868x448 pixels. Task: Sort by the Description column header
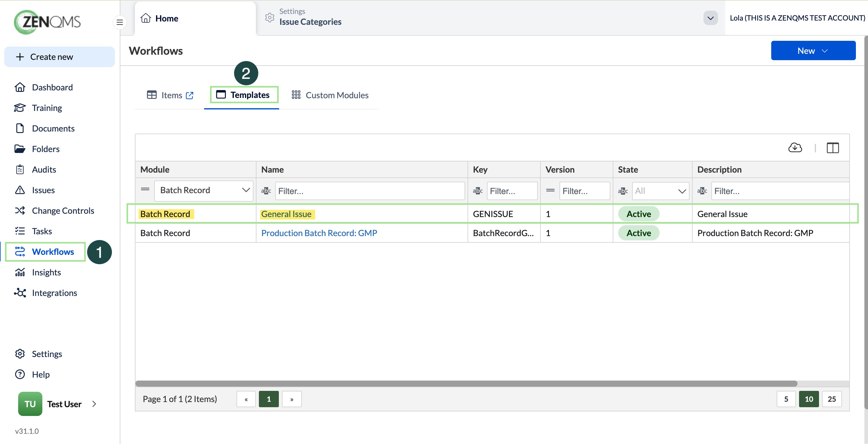click(x=771, y=169)
